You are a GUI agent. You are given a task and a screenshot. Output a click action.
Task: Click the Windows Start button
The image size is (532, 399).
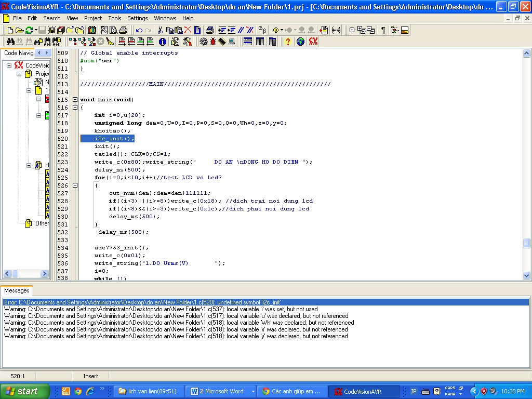point(24,391)
